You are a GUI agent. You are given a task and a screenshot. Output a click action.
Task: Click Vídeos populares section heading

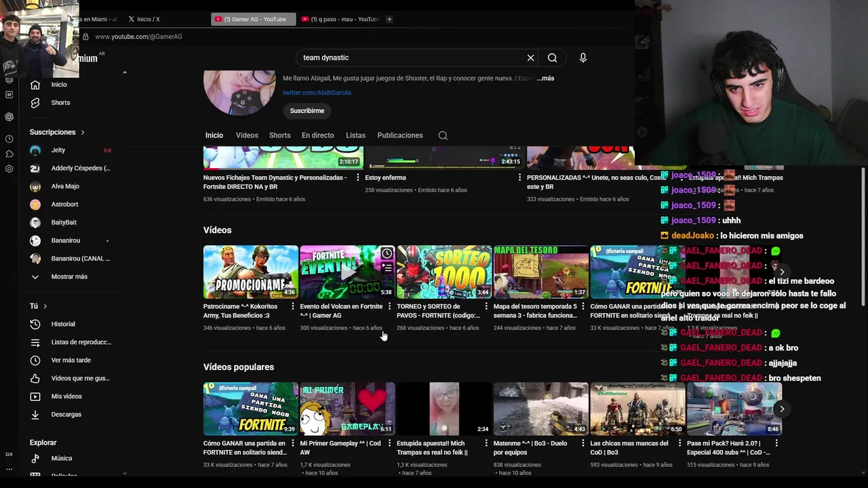tap(239, 367)
